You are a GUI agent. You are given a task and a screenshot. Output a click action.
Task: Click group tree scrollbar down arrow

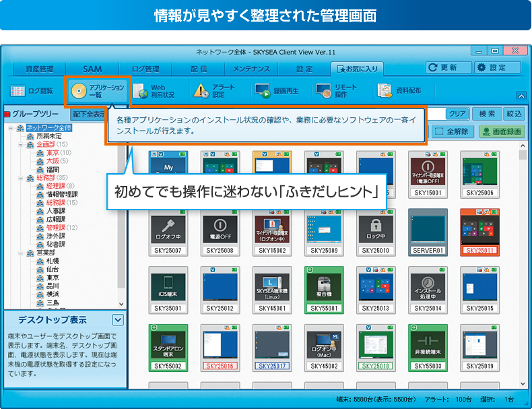click(121, 304)
